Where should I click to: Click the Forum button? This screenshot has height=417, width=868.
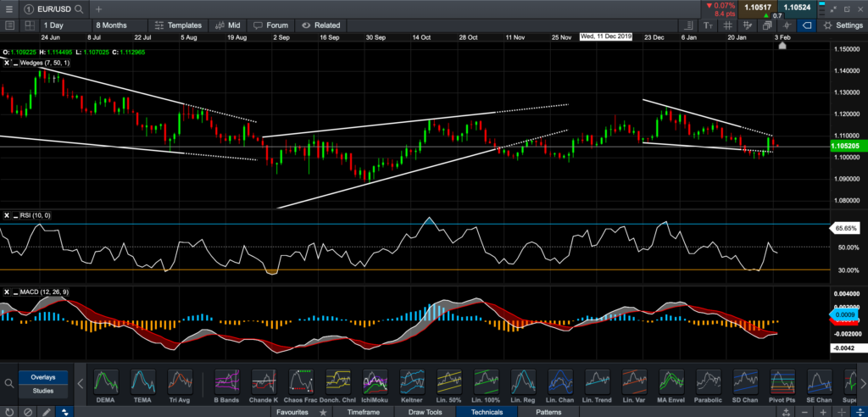[271, 25]
